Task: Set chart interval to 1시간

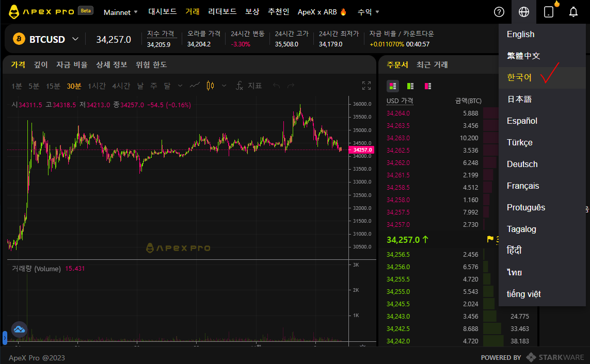Action: coord(97,86)
